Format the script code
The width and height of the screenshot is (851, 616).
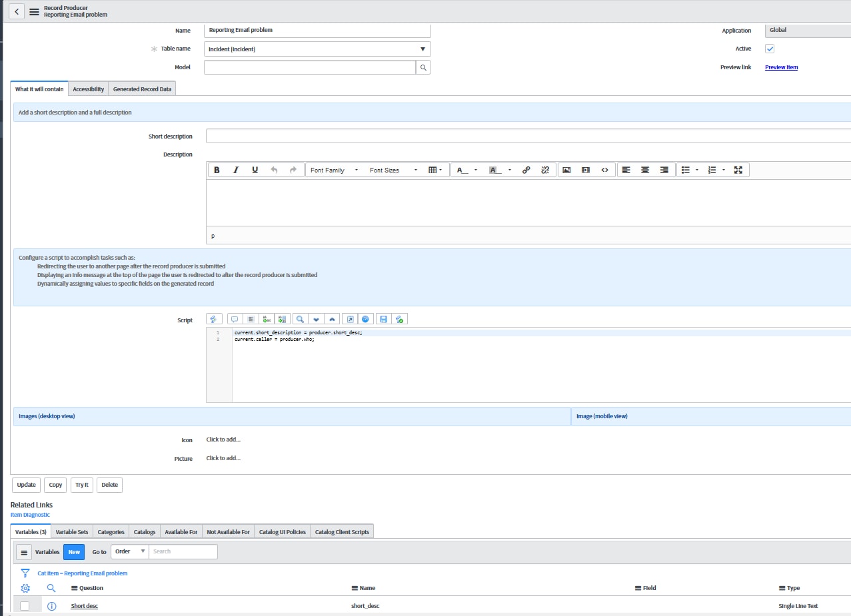point(250,319)
